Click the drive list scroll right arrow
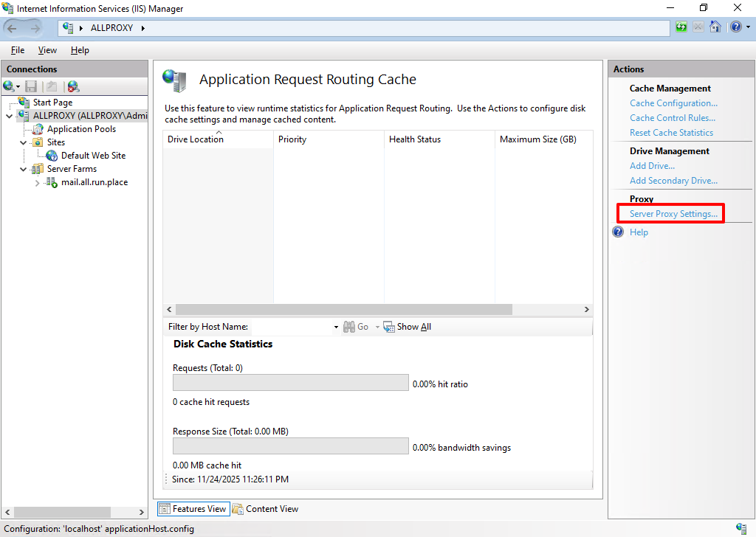The image size is (756, 537). click(x=587, y=310)
